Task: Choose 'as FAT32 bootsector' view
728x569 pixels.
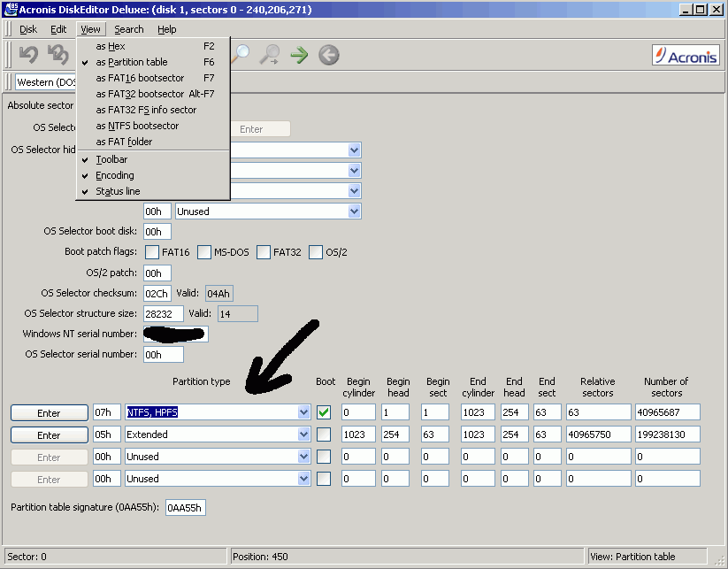Action: coord(153,94)
